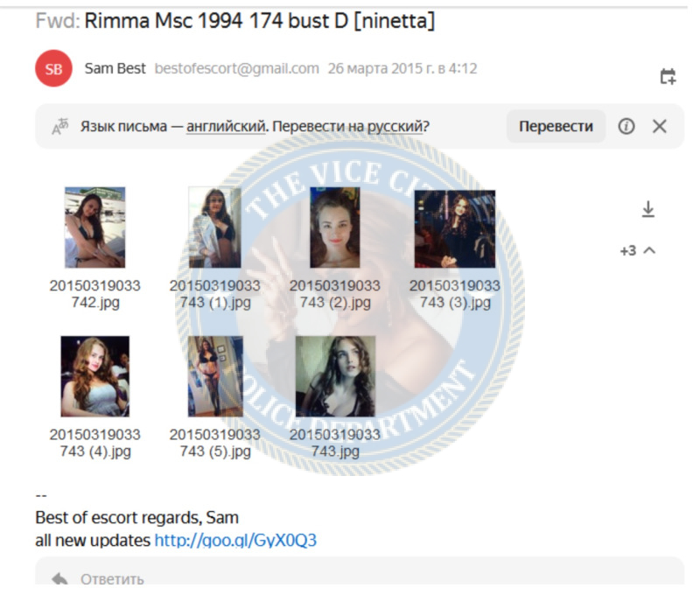Open attachment 20150319033743 (5).jpg thumbnail
This screenshot has height=602, width=700.
215,376
